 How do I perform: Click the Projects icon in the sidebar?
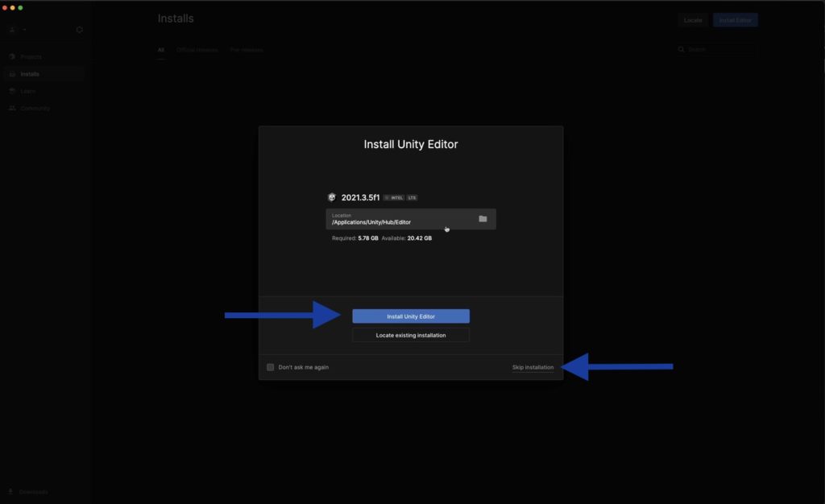(12, 57)
